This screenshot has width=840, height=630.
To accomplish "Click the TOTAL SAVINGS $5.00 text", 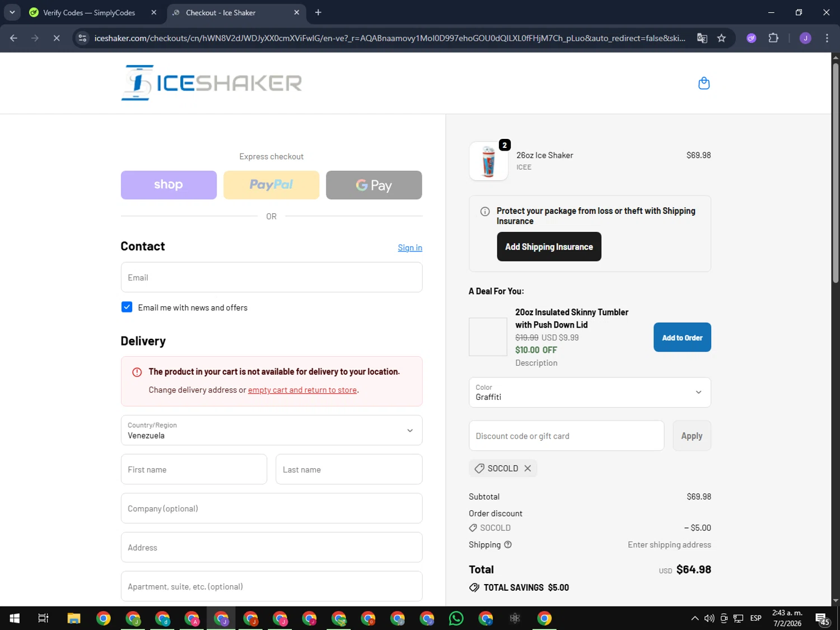I will pos(526,587).
